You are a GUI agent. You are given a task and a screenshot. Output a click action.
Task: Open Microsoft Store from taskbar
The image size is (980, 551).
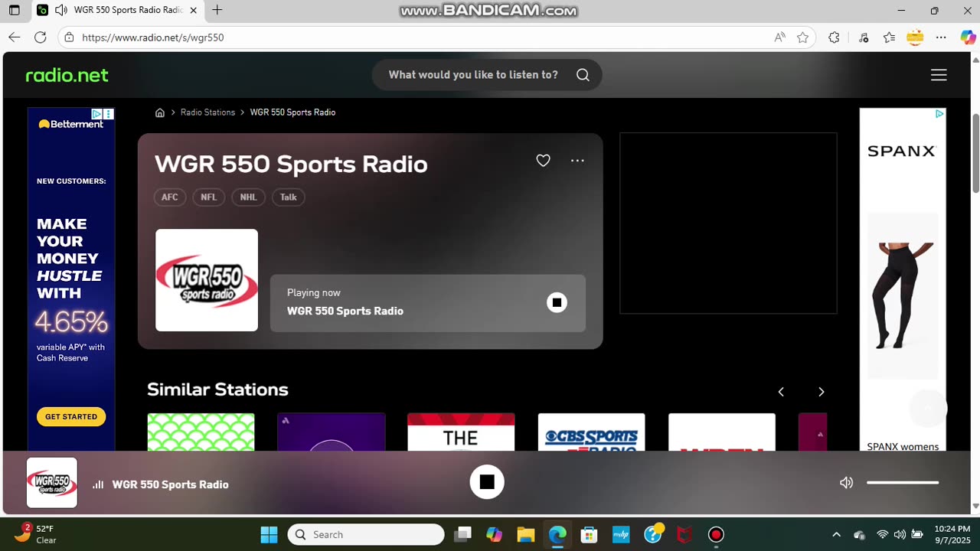coord(589,535)
